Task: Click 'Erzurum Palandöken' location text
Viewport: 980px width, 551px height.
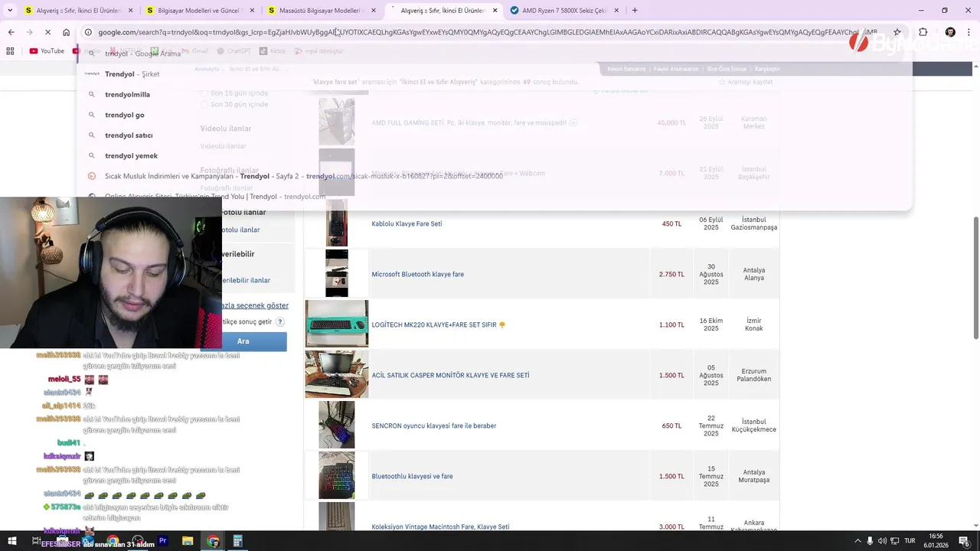Action: coord(754,375)
